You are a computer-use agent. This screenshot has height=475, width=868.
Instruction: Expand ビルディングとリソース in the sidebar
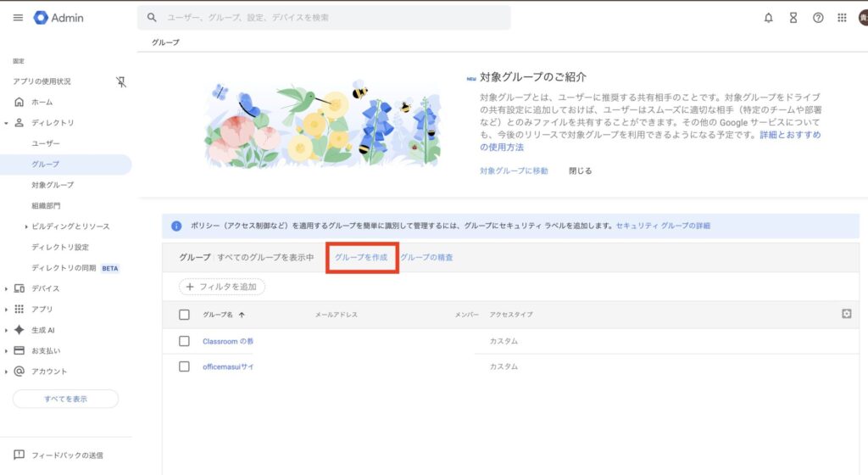click(x=26, y=226)
